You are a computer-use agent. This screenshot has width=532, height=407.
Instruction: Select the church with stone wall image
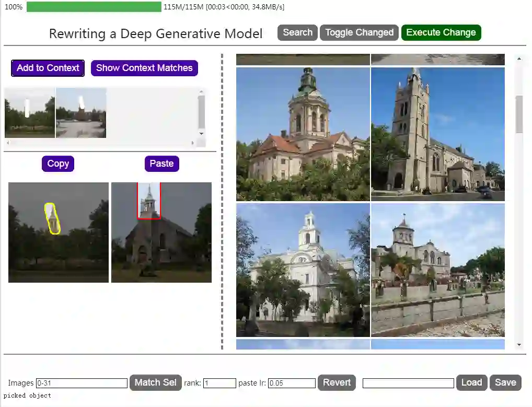[437, 270]
